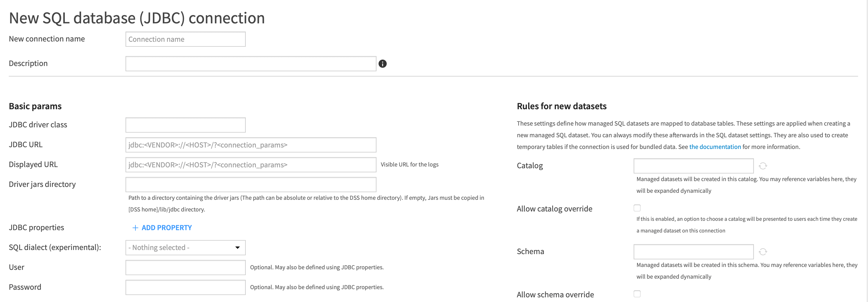Focus the Password input field

(185, 287)
